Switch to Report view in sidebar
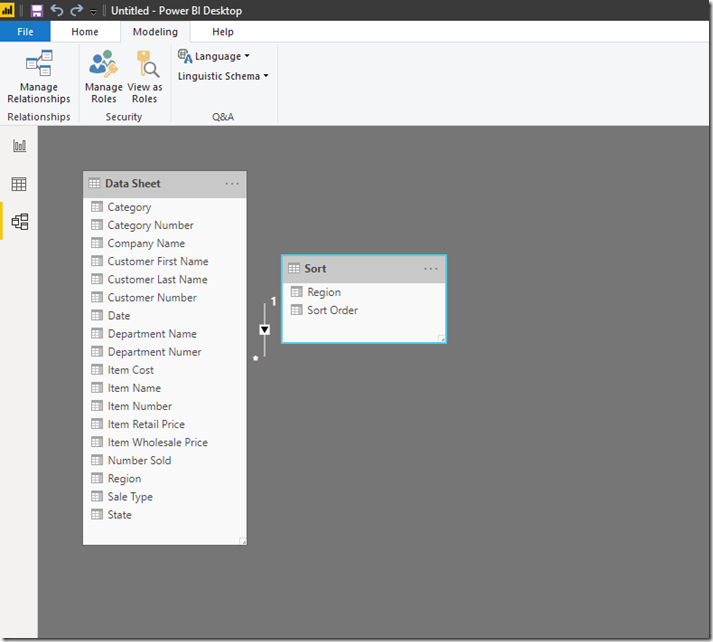This screenshot has height=642, width=713. tap(19, 146)
